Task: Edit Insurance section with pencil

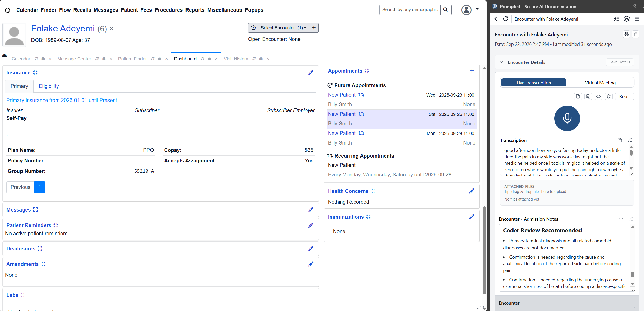Action: pyautogui.click(x=311, y=73)
